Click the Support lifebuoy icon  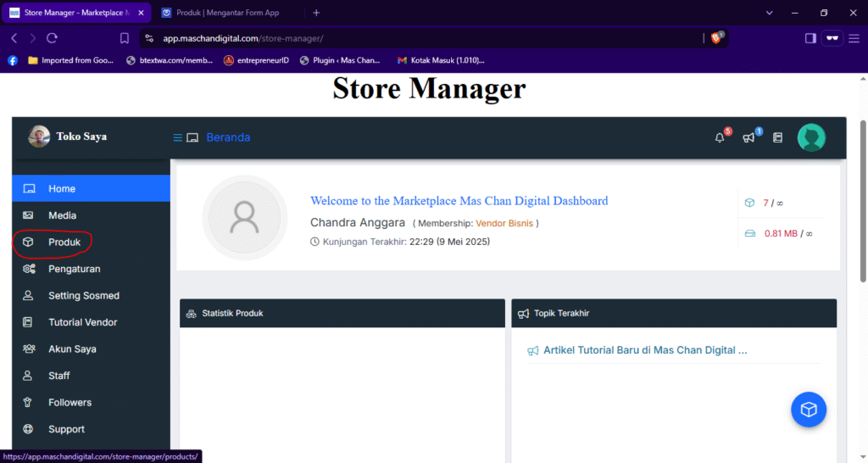[x=28, y=429]
